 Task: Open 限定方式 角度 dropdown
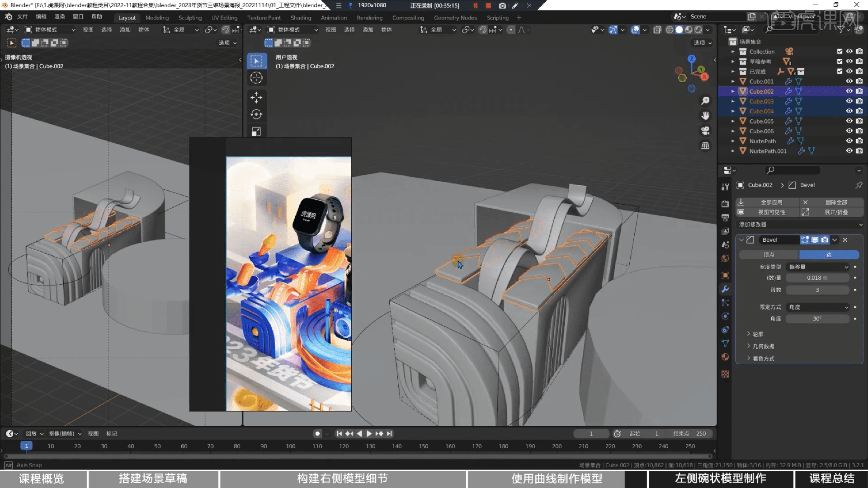818,307
